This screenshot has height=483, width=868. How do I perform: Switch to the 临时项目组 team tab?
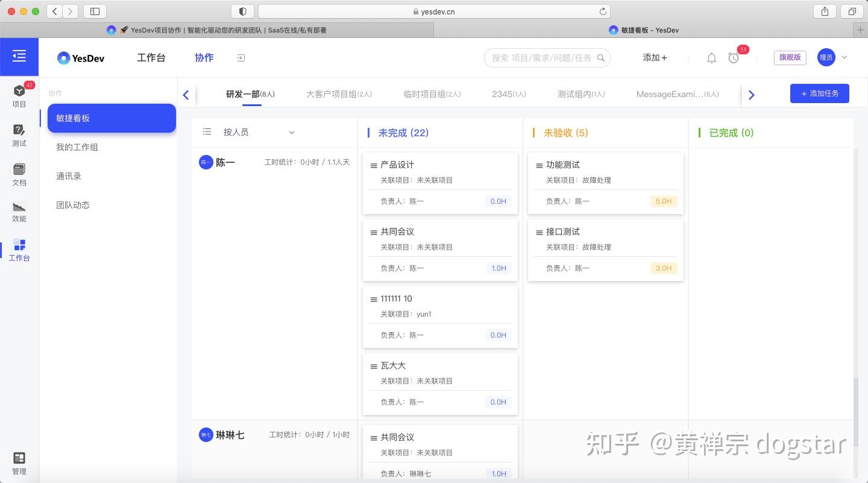point(432,94)
